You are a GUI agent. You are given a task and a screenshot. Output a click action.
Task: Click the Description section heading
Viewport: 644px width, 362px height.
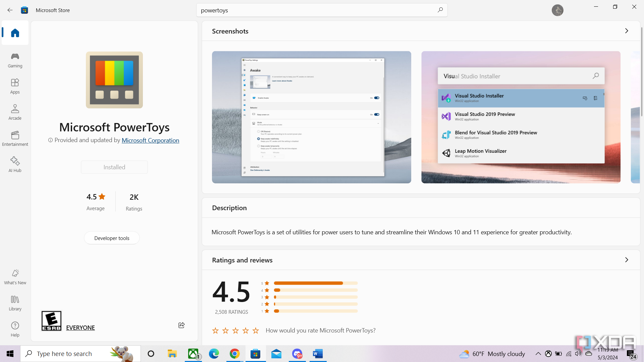point(229,208)
